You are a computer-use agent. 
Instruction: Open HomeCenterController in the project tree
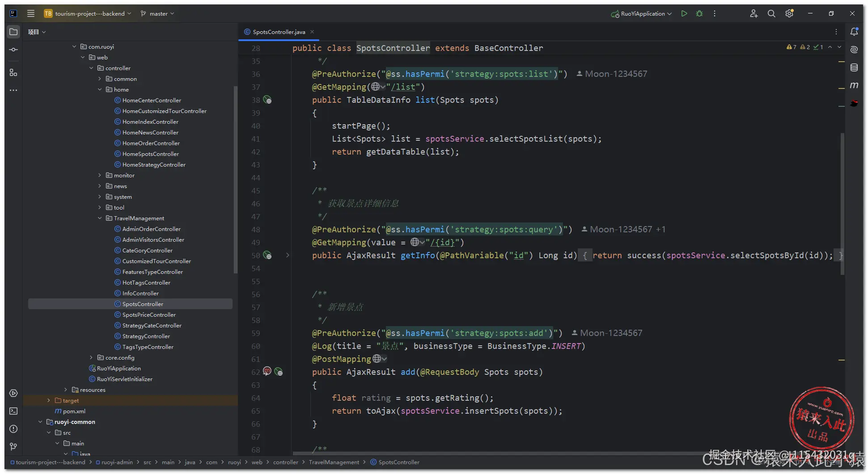pyautogui.click(x=152, y=101)
